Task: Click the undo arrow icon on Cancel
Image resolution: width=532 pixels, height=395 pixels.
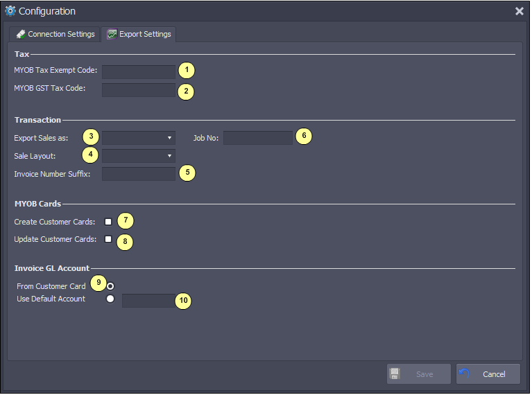Action: pos(464,374)
